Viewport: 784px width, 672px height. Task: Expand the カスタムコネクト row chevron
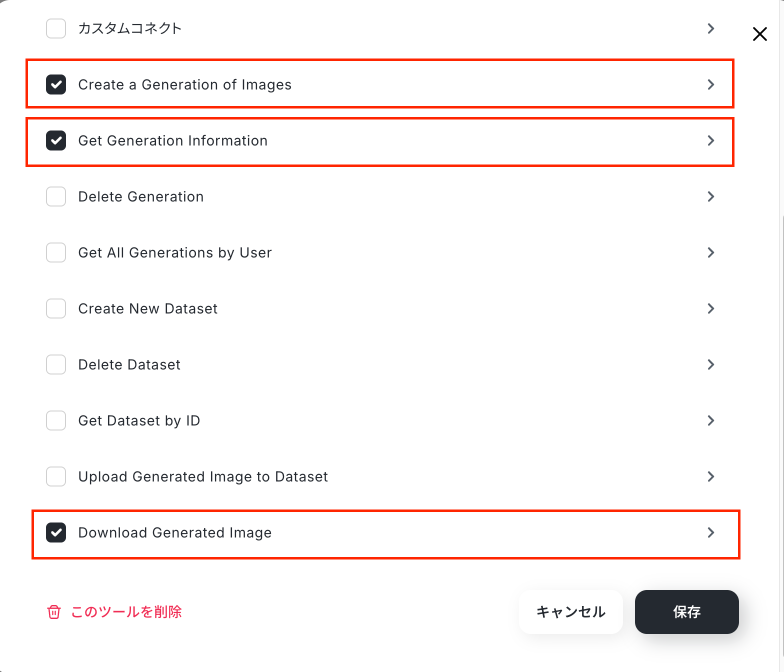click(x=711, y=28)
